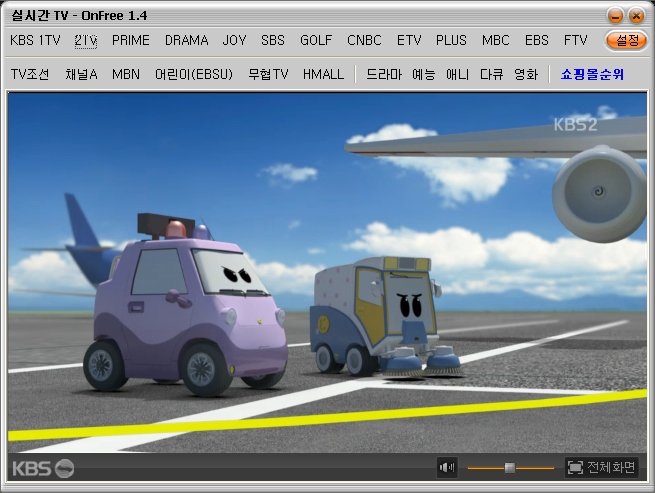Adjust the volume slider handle
655x493 pixels.
(x=510, y=468)
